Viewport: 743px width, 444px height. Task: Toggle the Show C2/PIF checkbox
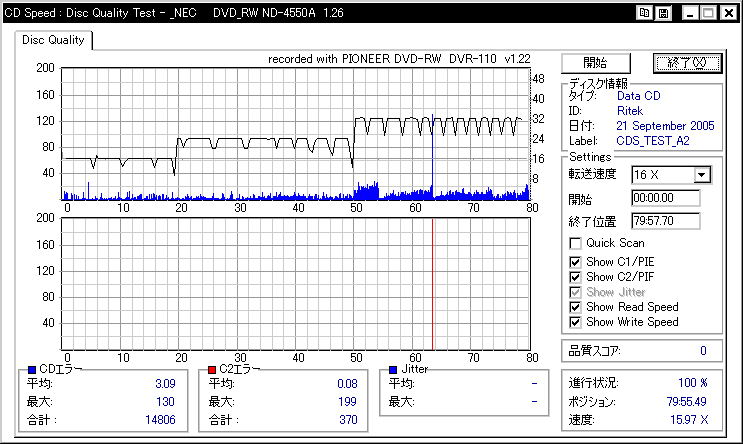(x=575, y=277)
